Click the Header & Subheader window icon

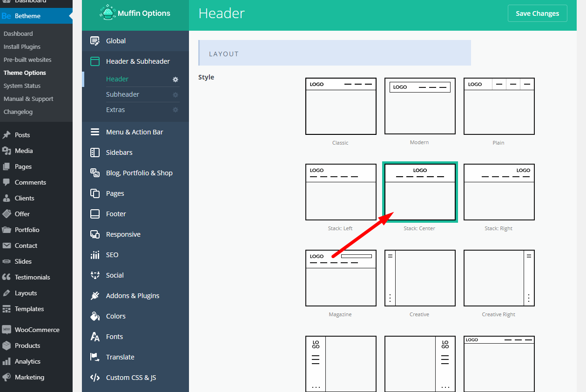(x=95, y=61)
